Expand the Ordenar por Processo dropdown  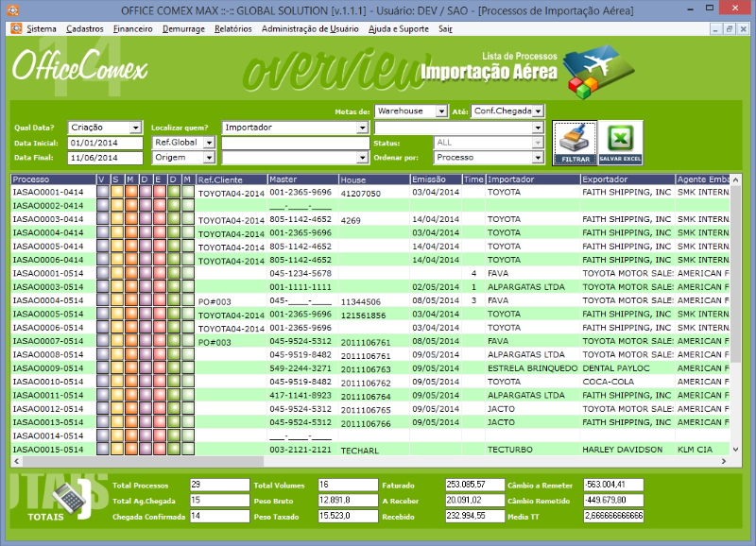point(538,158)
